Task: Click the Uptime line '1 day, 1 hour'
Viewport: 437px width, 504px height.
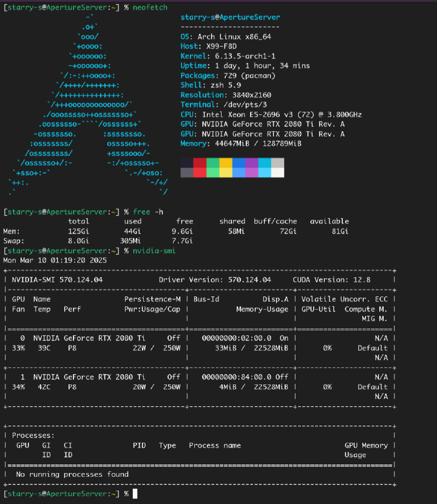Action: tap(245, 66)
